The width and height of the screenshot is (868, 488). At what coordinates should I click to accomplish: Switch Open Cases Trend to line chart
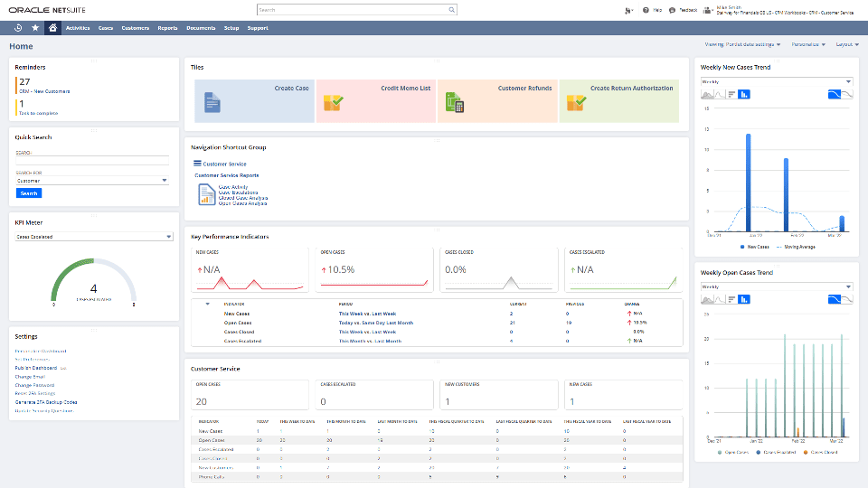719,299
